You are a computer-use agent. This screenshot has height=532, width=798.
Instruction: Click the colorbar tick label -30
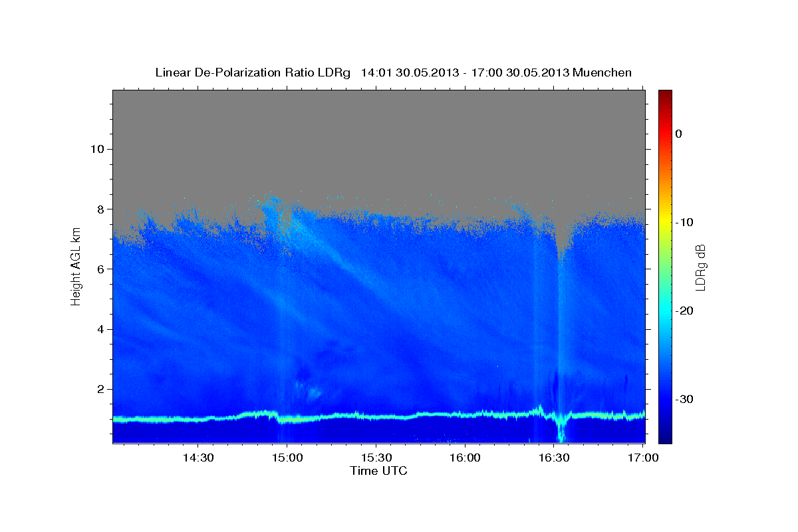(x=684, y=399)
